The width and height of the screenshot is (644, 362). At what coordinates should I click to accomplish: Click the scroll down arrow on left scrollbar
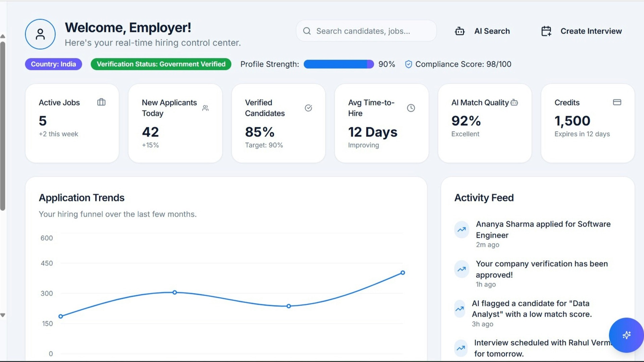[3, 315]
